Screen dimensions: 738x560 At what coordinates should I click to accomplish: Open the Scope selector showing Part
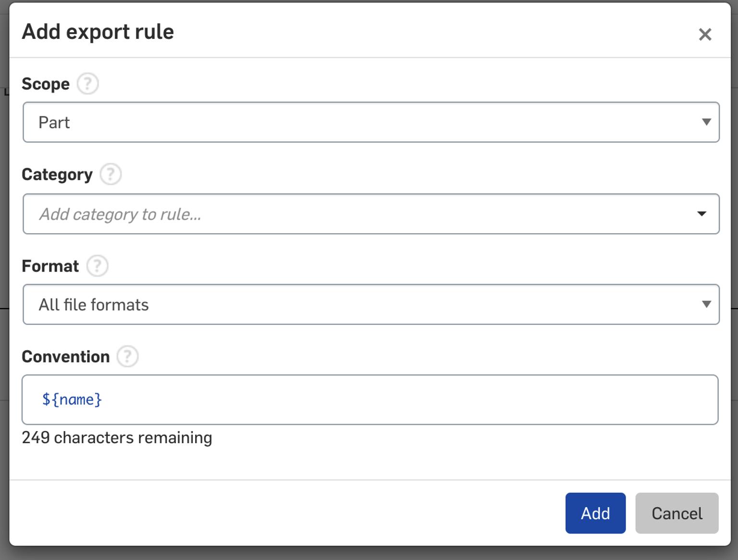tap(370, 122)
